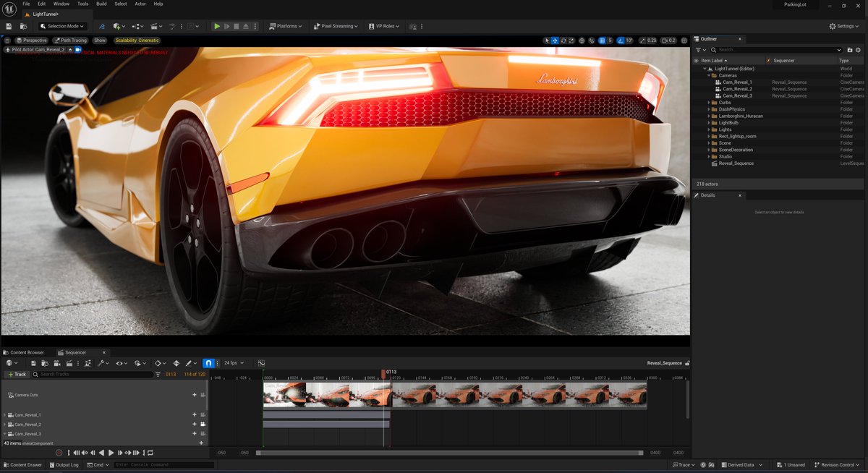Click the first Camera Cuts thumbnail in timeline
The height and width of the screenshot is (473, 868).
284,395
